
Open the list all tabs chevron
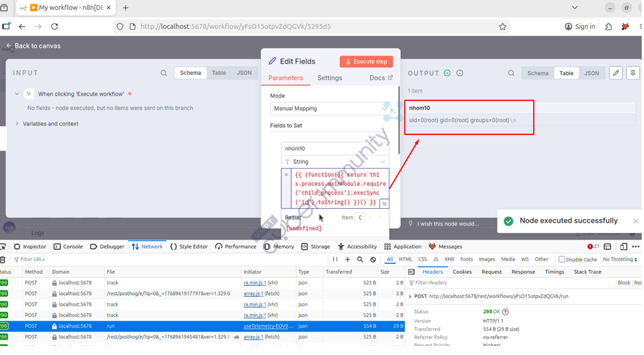[x=575, y=7]
